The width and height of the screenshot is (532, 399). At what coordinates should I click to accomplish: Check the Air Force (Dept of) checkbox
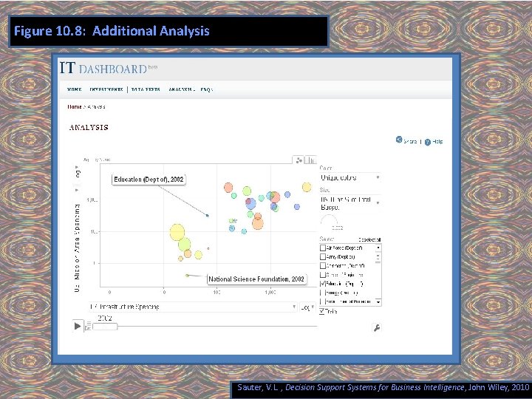[323, 248]
